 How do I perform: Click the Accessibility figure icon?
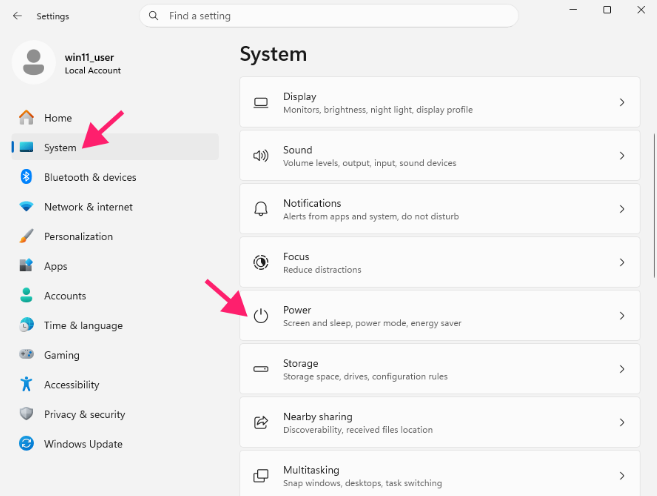[26, 384]
